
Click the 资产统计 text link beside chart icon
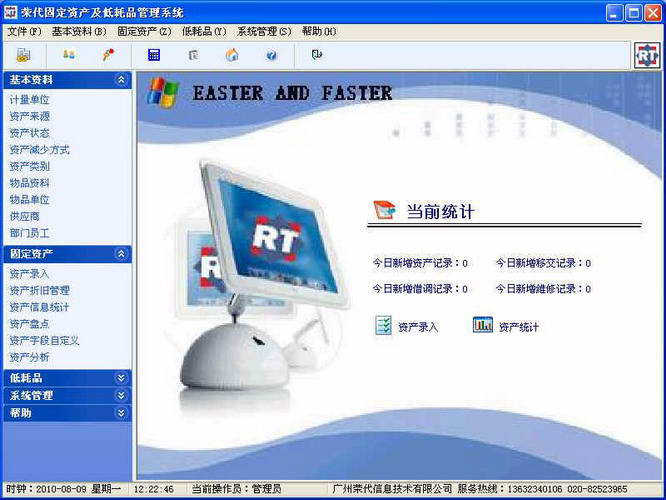coord(519,327)
